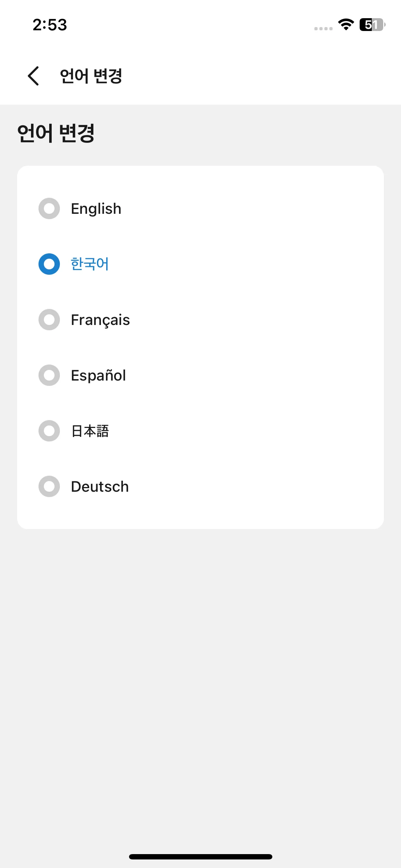Image resolution: width=401 pixels, height=868 pixels.
Task: Tap the battery indicator icon
Action: click(x=372, y=25)
